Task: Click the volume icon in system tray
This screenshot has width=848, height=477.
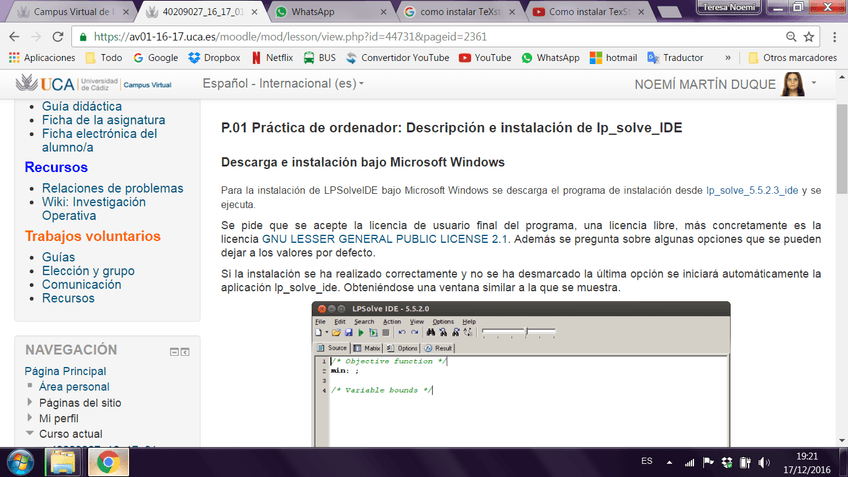Action: pos(765,461)
